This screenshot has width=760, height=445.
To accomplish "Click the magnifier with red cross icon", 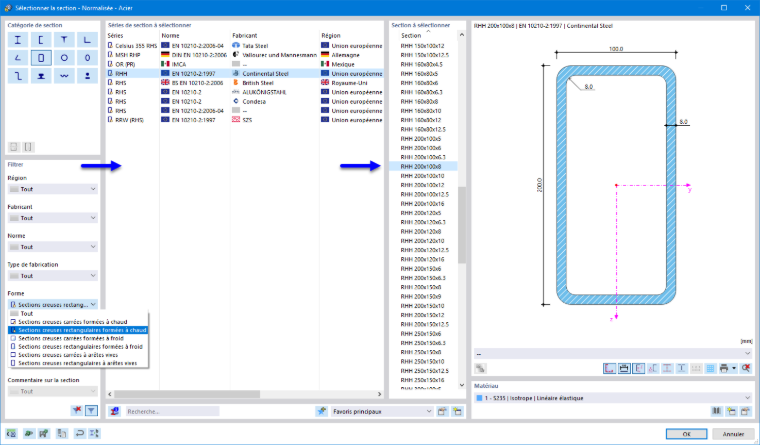I will (745, 368).
